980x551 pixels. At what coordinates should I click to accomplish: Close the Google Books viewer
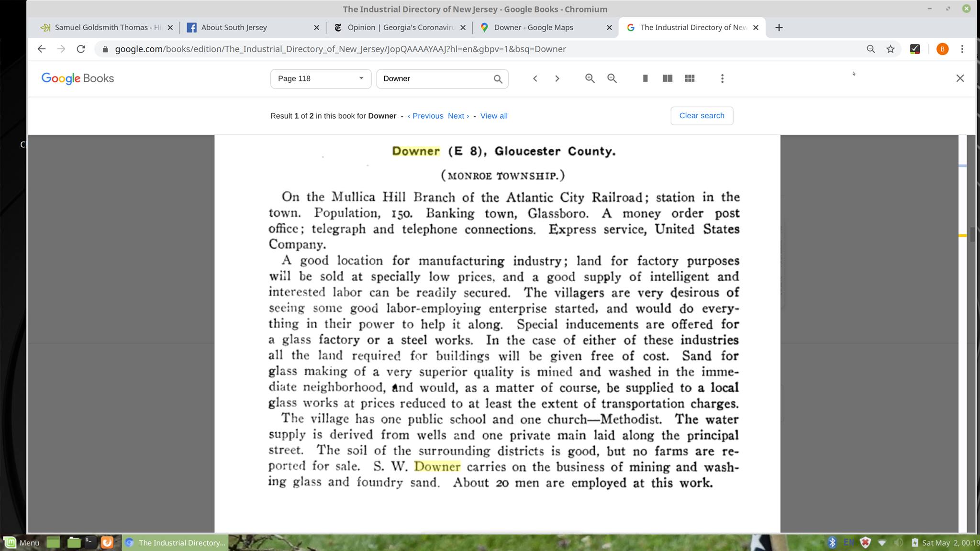coord(960,78)
